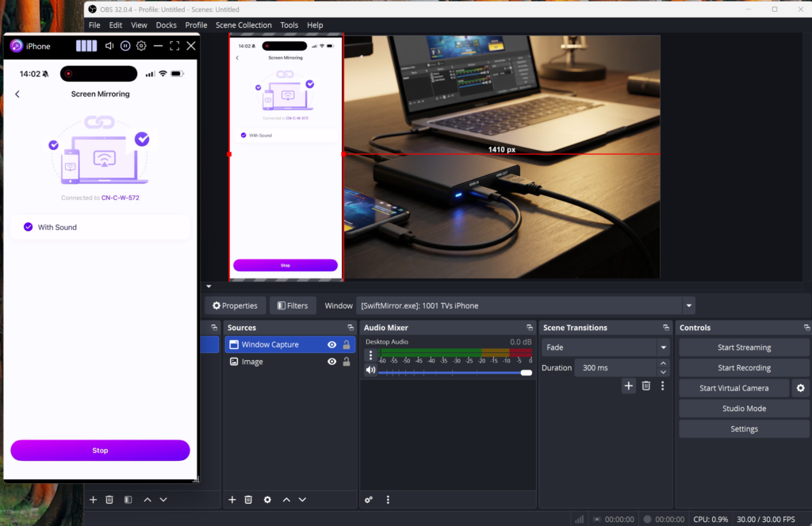Click the speaker icon in iPhone titlebar
812x526 pixels.
[109, 46]
